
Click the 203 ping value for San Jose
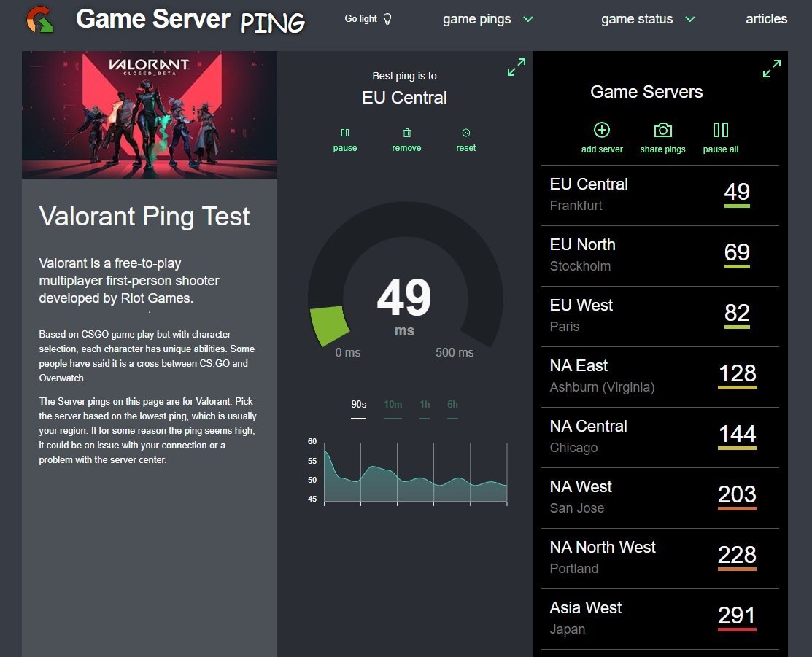[737, 495]
